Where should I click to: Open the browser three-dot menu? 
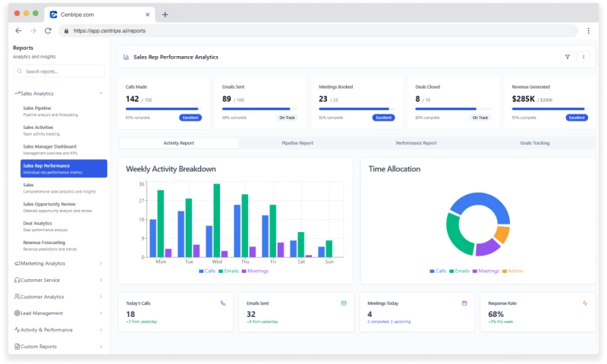[x=589, y=30]
